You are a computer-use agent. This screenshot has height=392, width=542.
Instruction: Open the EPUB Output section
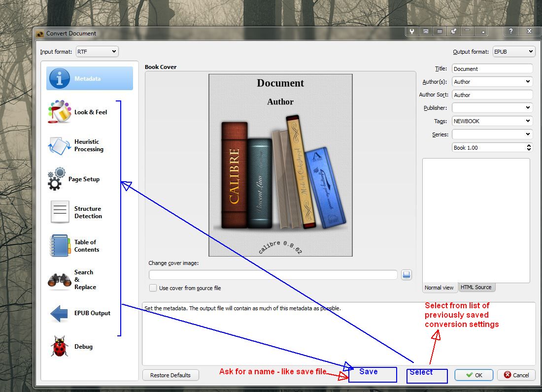tap(79, 313)
